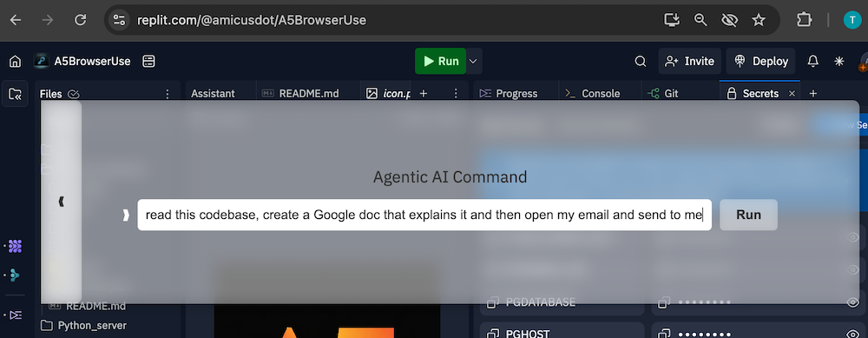868x338 pixels.
Task: Click the browser forward arrow
Action: pyautogui.click(x=48, y=21)
